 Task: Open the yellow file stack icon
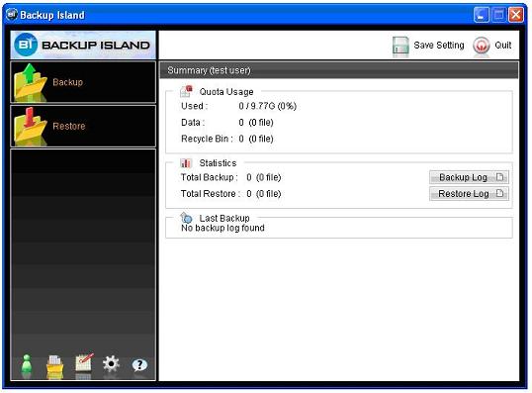point(54,366)
